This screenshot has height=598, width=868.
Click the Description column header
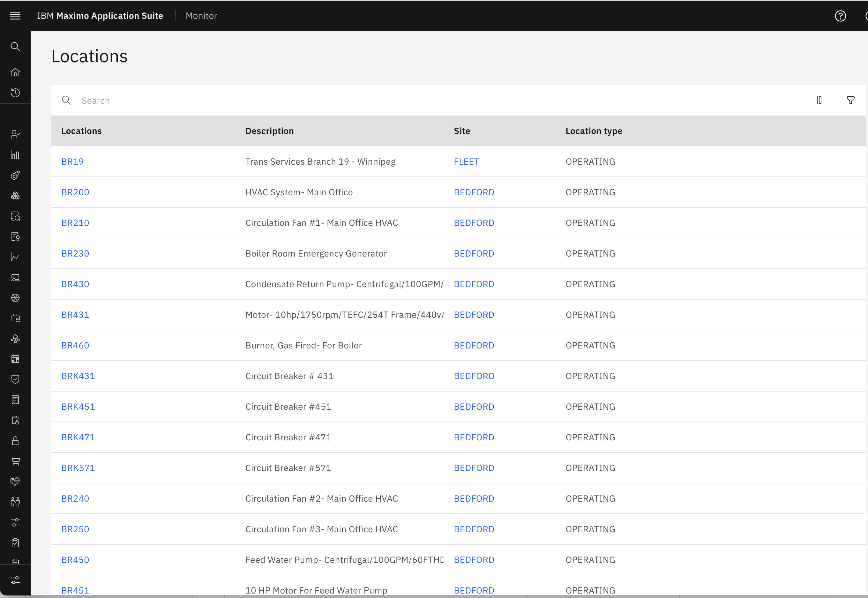(269, 131)
